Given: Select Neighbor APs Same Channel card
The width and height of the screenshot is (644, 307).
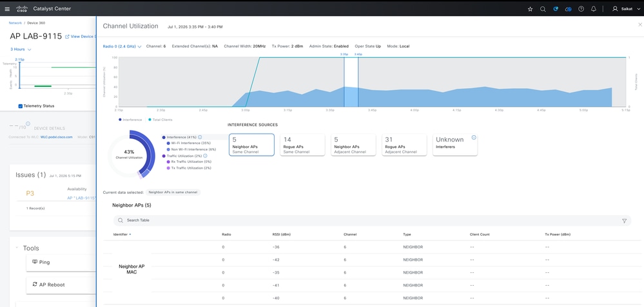Looking at the screenshot, I should pyautogui.click(x=251, y=145).
